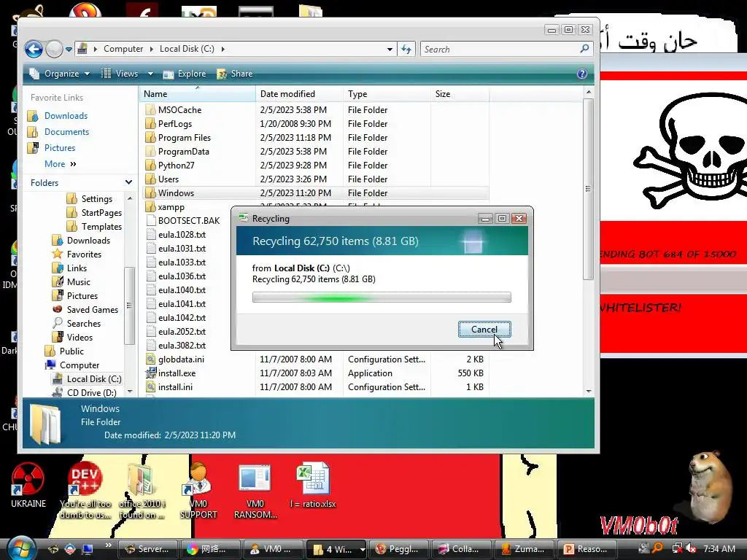Select Favorites in the folder tree
The image size is (747, 560).
tap(84, 254)
